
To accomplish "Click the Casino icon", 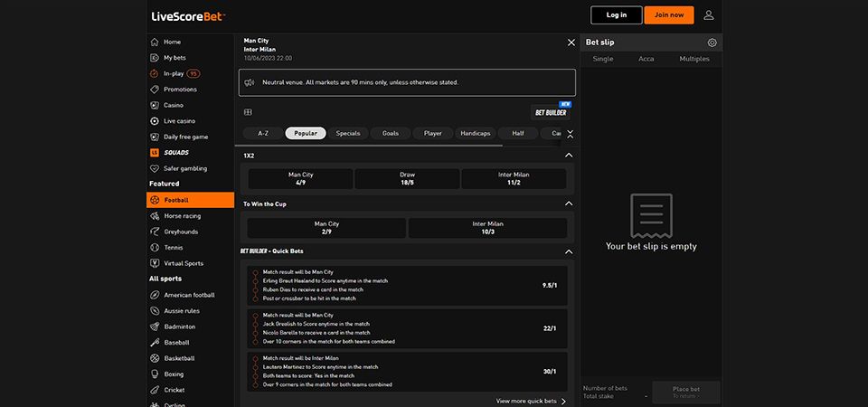I will [155, 105].
